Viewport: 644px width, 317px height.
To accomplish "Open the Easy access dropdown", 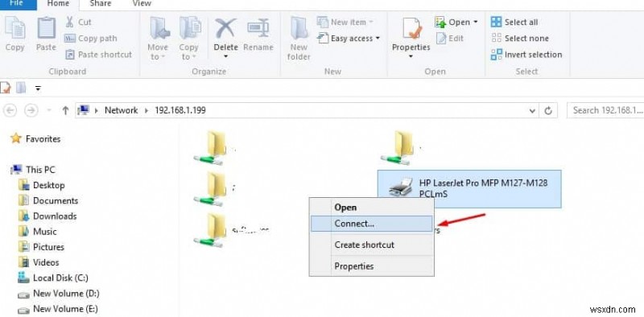I will (349, 39).
